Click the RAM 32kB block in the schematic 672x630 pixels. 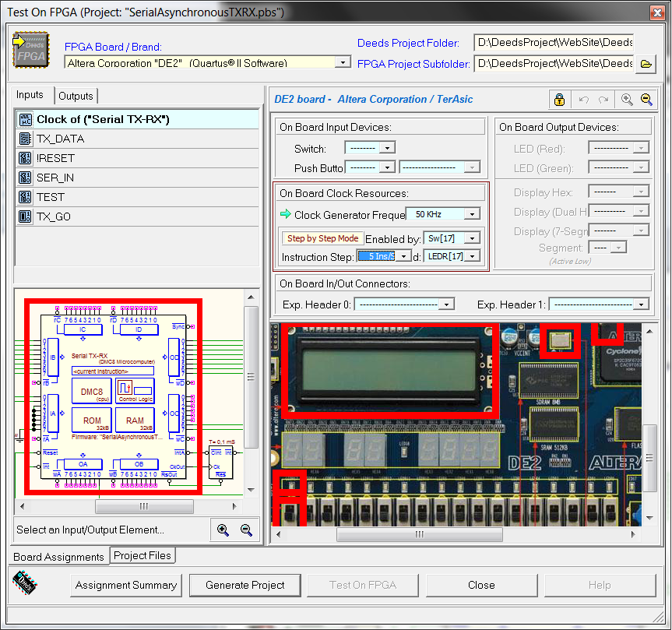(x=135, y=421)
